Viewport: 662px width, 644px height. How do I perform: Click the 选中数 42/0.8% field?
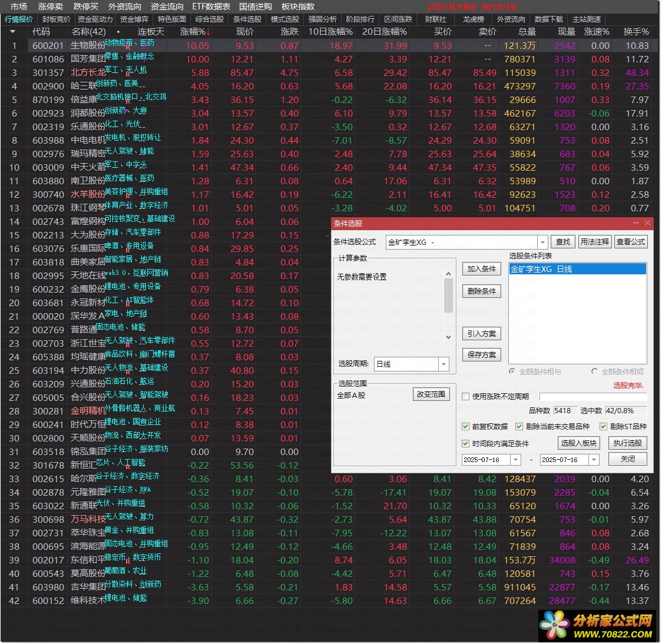pos(625,411)
